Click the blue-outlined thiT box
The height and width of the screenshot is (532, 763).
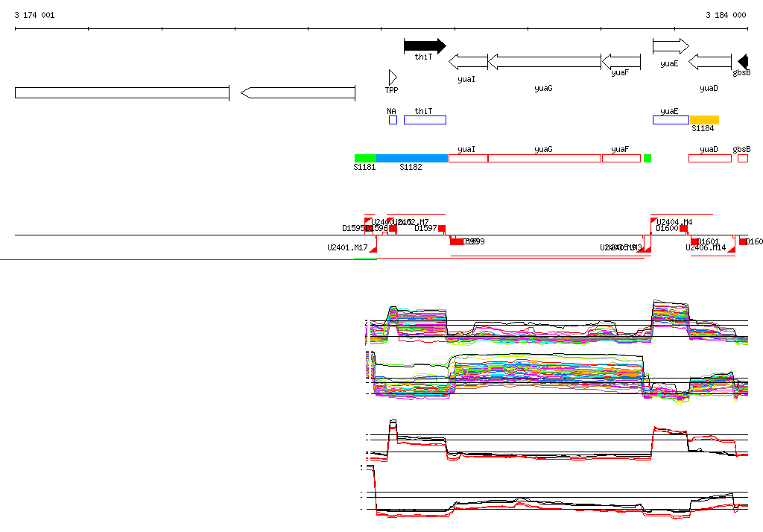pyautogui.click(x=425, y=120)
